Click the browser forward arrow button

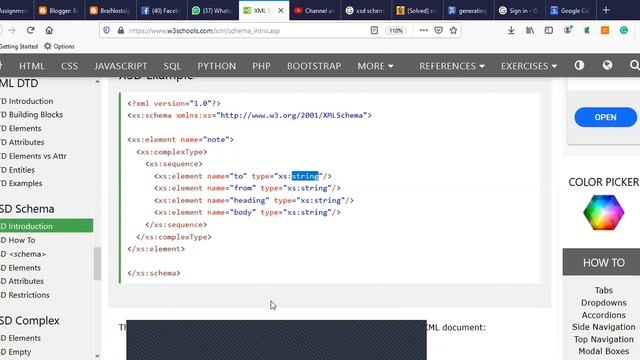click(12, 31)
